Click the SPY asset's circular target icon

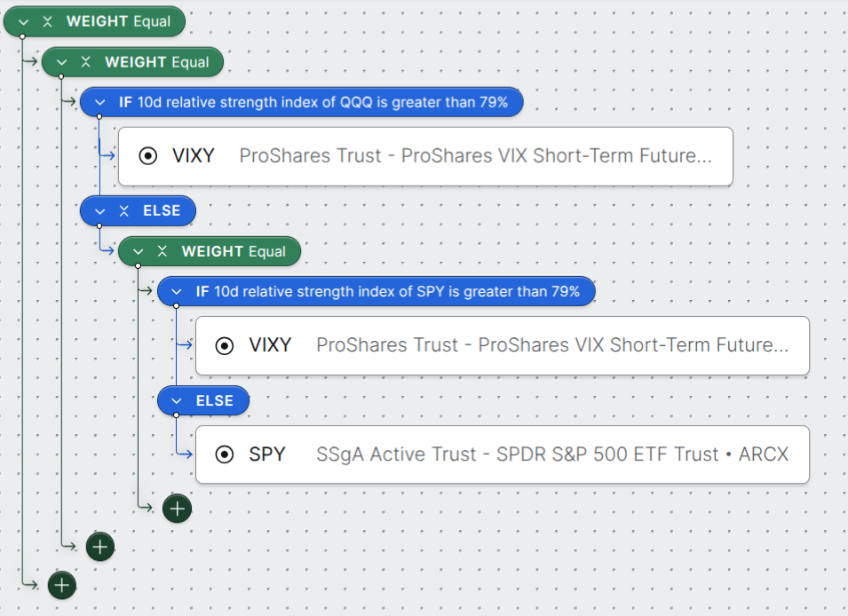coord(226,454)
